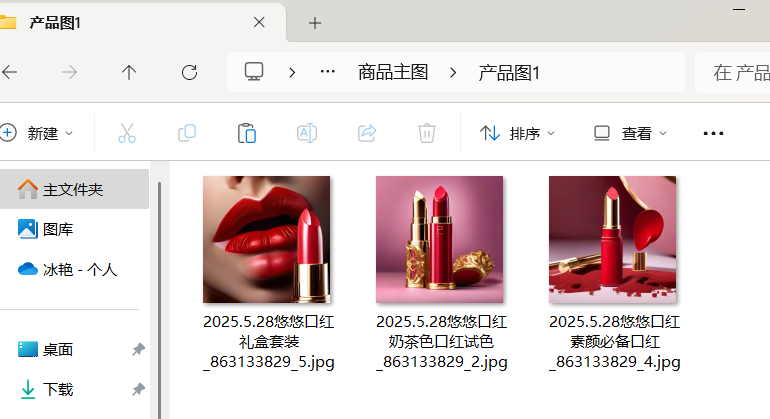Minimize the File Explorer window

(739, 9)
